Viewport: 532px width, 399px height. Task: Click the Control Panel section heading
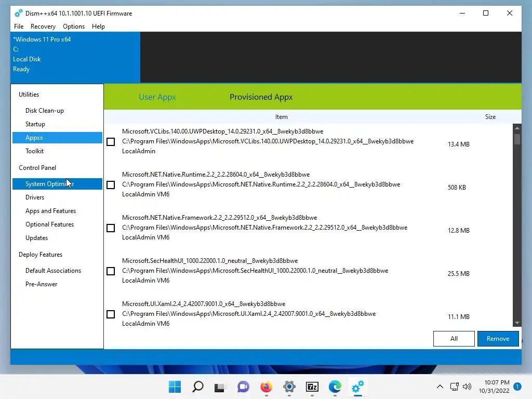coord(37,168)
